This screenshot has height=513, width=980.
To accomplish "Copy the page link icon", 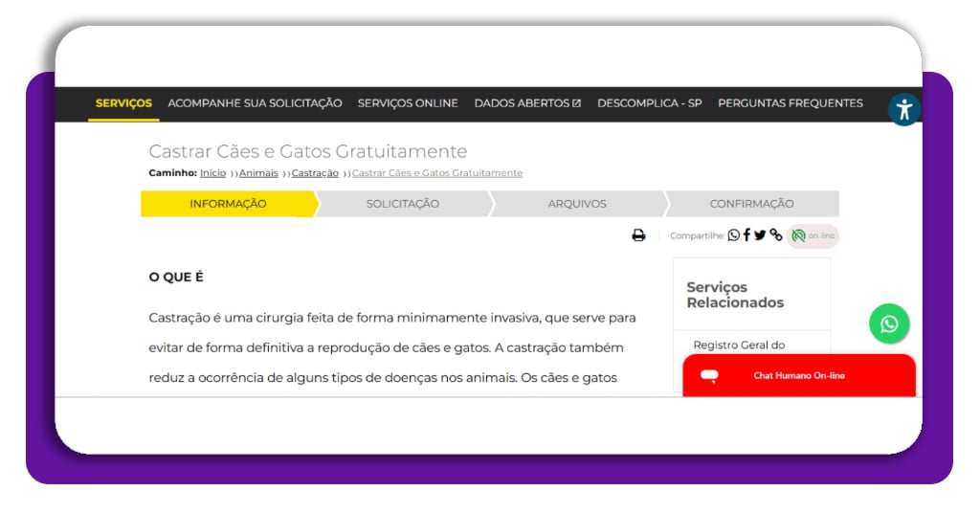I will pyautogui.click(x=776, y=234).
